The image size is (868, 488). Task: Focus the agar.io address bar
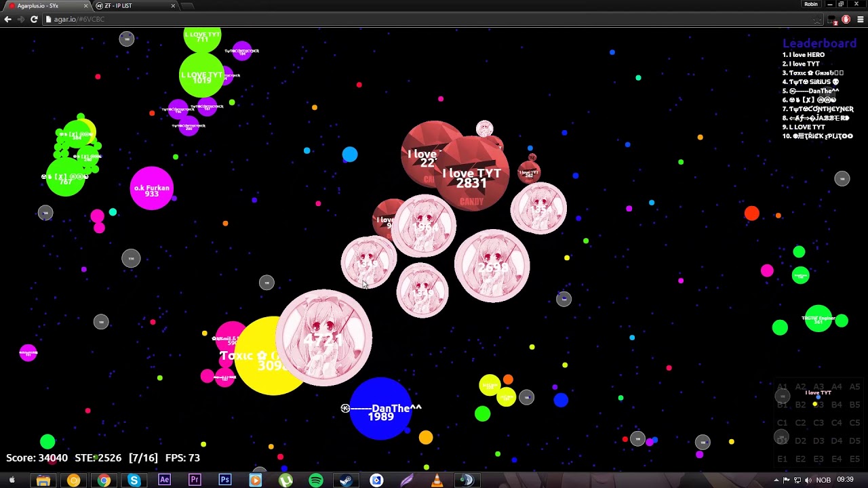coord(427,19)
